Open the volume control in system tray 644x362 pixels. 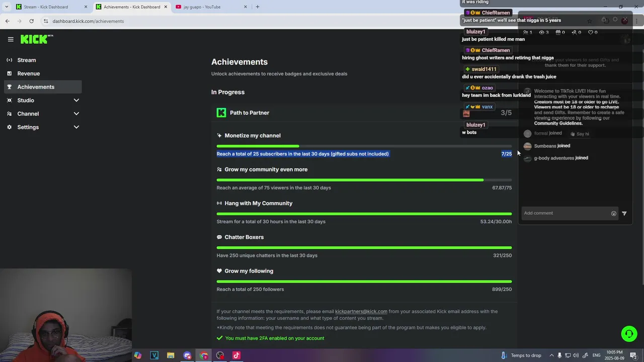[x=576, y=355]
